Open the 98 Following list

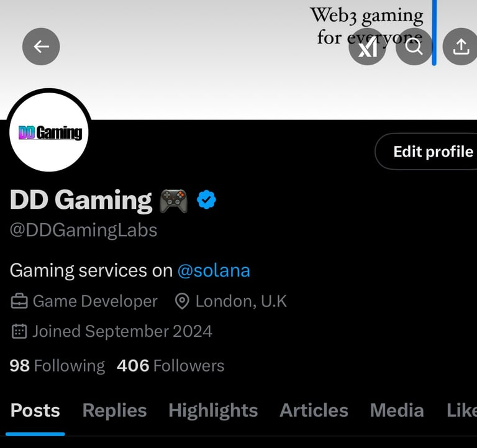point(57,365)
